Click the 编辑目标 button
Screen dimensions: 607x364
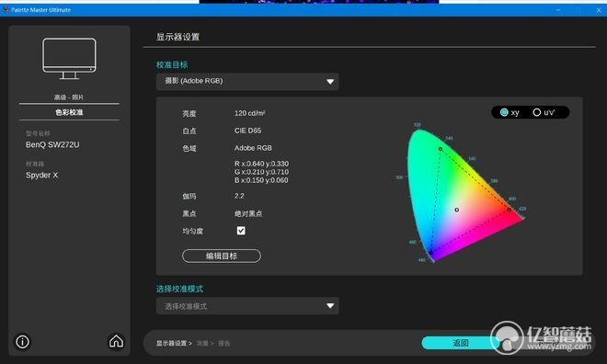point(222,256)
